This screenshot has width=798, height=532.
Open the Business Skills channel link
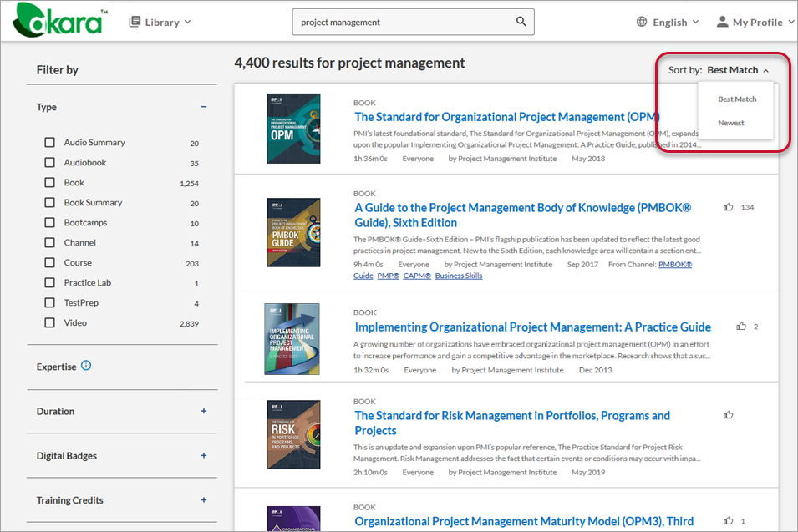pos(458,276)
